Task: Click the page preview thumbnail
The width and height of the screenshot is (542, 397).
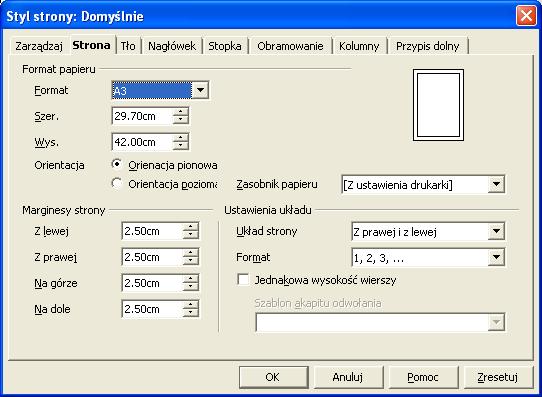Action: click(x=438, y=105)
